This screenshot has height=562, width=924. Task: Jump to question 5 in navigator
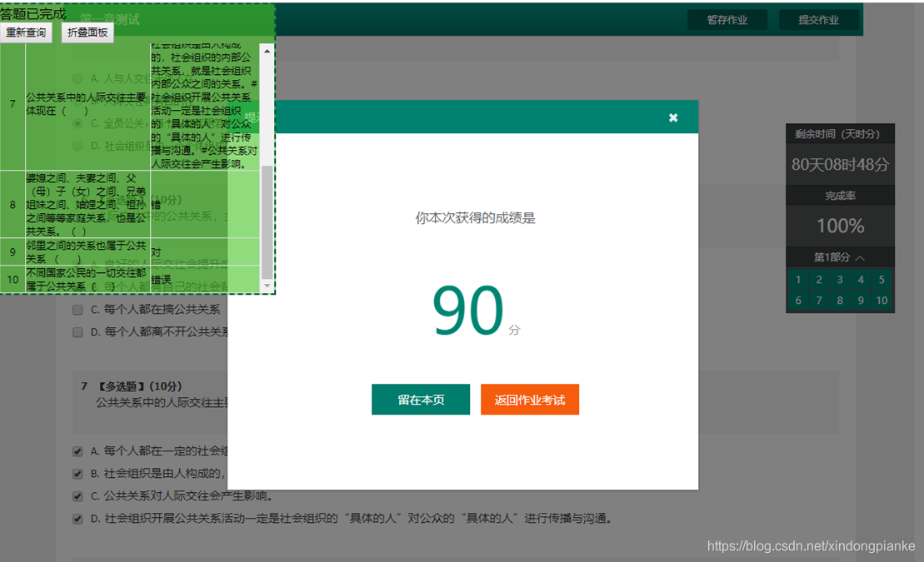point(882,279)
